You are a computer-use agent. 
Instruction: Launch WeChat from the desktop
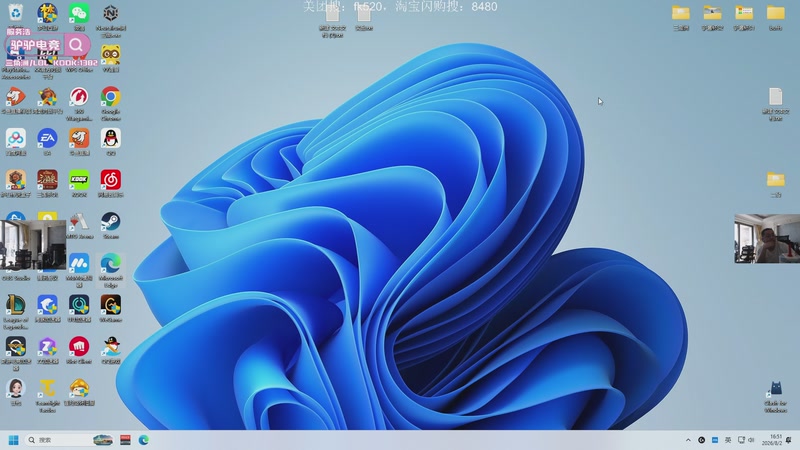(79, 13)
